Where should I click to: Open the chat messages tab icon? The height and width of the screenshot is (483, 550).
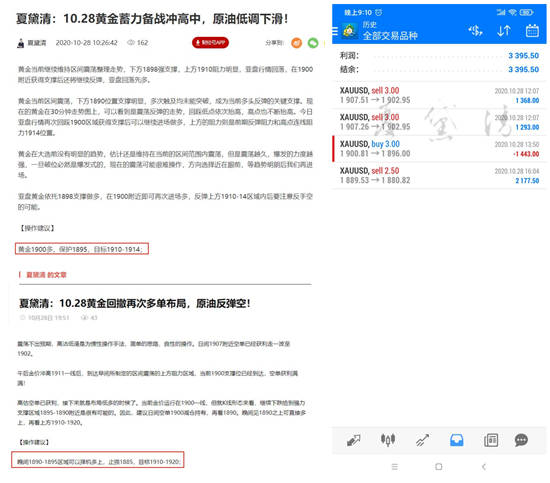tap(521, 440)
